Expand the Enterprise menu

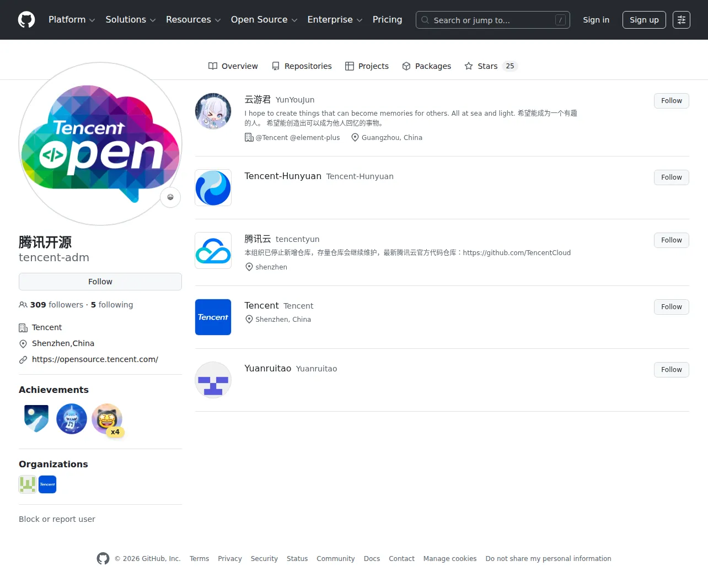335,20
